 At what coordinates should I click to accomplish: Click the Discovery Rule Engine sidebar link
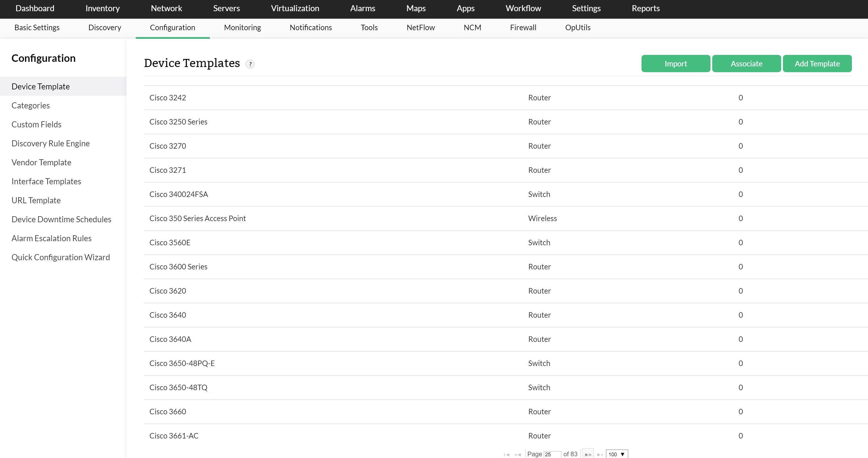coord(51,143)
